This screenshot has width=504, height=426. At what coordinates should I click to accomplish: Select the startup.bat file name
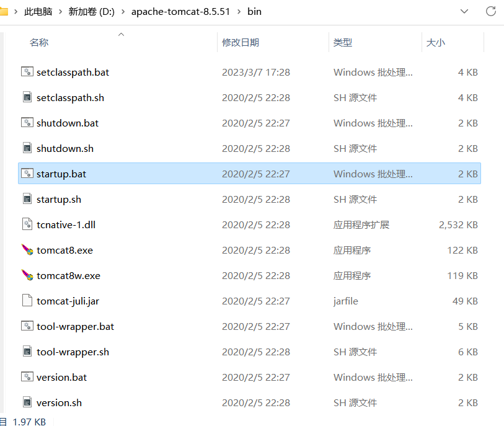click(61, 174)
